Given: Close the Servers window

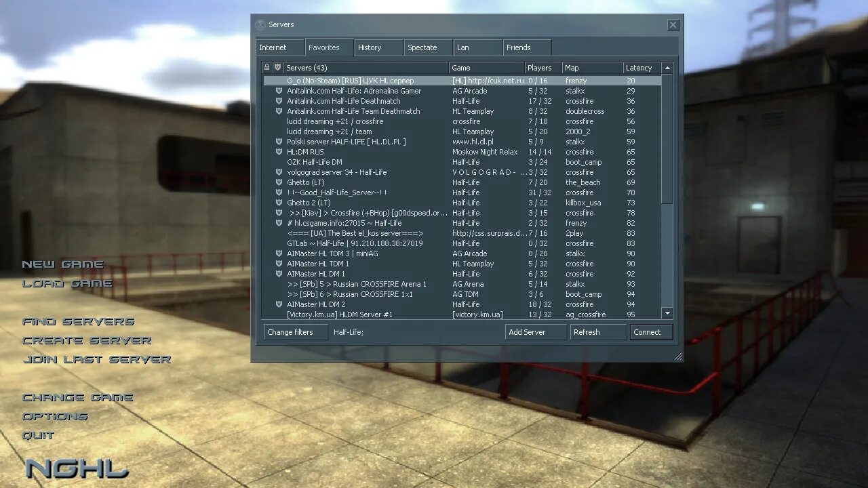Looking at the screenshot, I should point(673,25).
